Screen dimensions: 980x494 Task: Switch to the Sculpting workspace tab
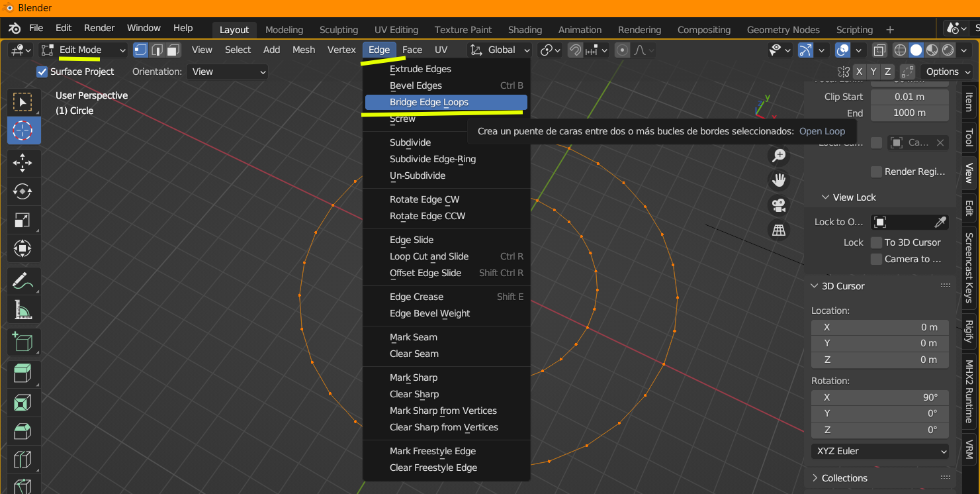339,30
